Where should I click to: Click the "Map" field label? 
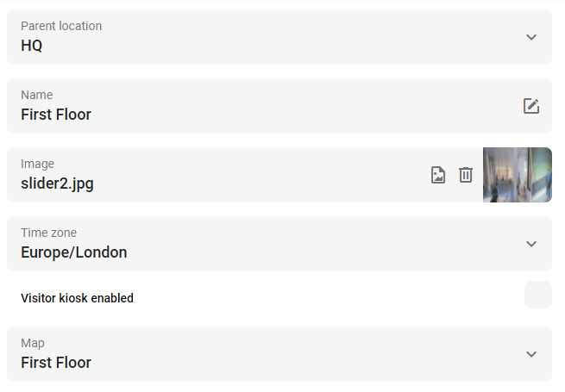coord(33,343)
